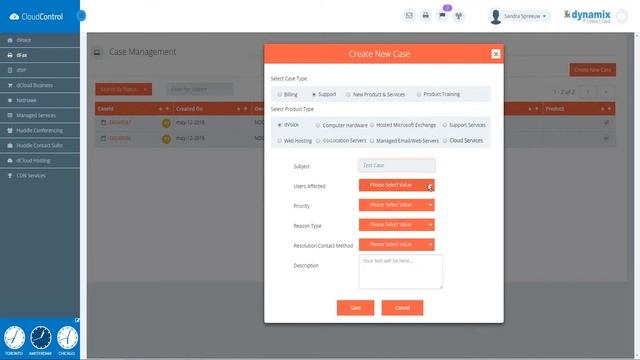Choose Support Services product type
This screenshot has height=360, width=640.
(445, 125)
